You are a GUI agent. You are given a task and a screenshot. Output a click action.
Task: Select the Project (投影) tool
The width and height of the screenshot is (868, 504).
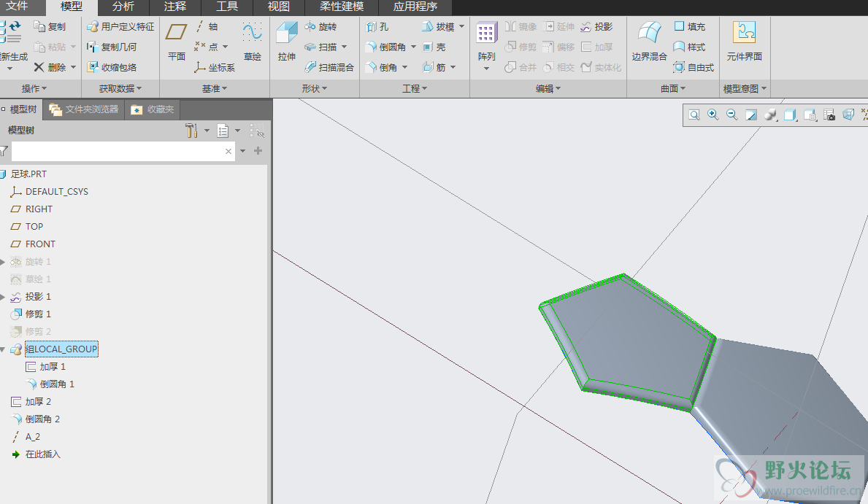pos(596,26)
